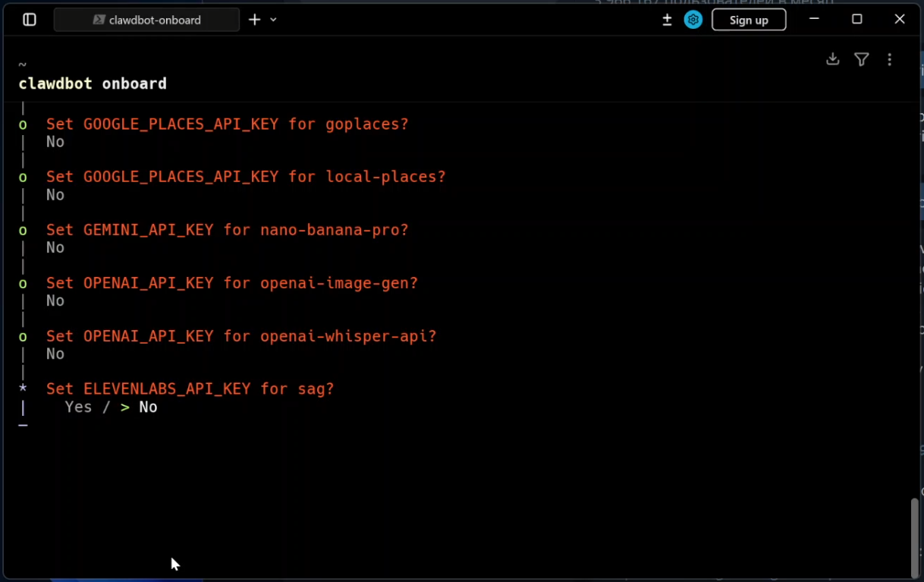Click the vertical scrollbar thumb

click(915, 537)
